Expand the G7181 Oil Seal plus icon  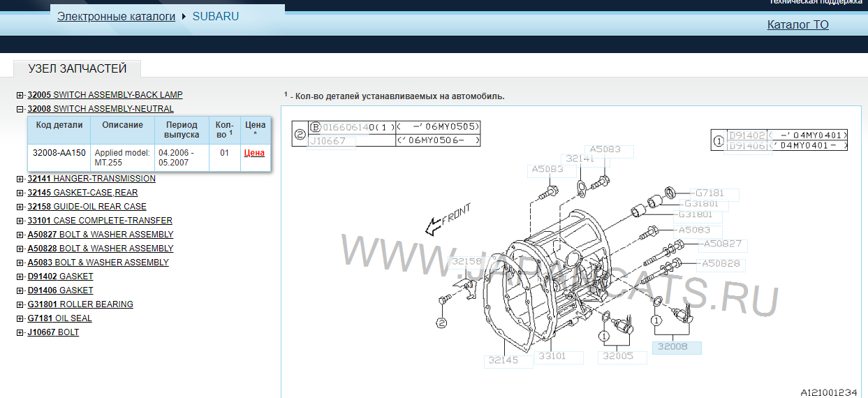(20, 318)
